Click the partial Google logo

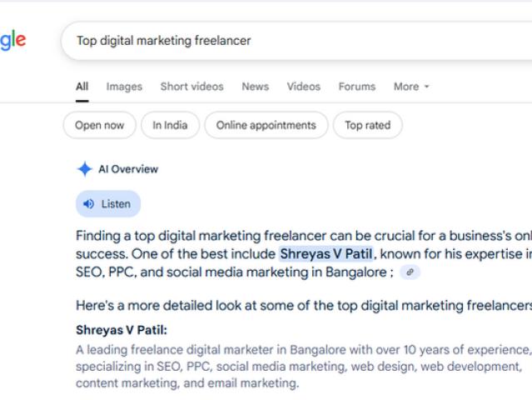point(12,40)
